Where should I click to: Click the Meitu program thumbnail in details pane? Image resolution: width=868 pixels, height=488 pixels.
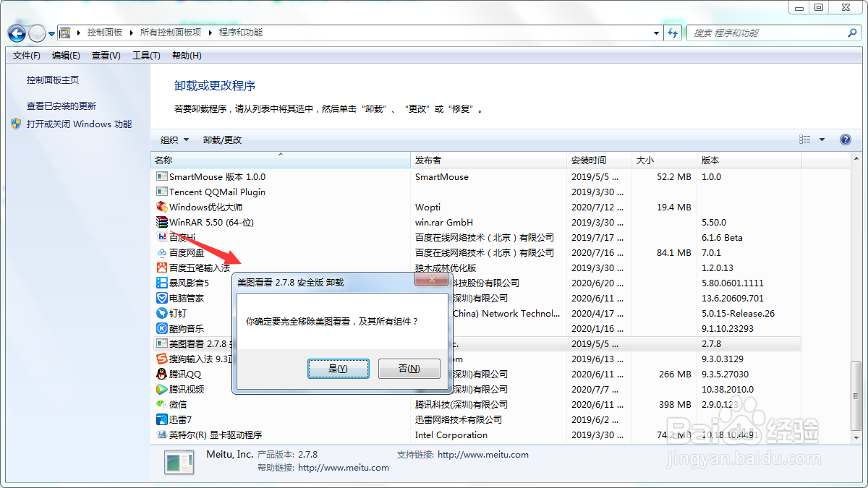(x=179, y=462)
